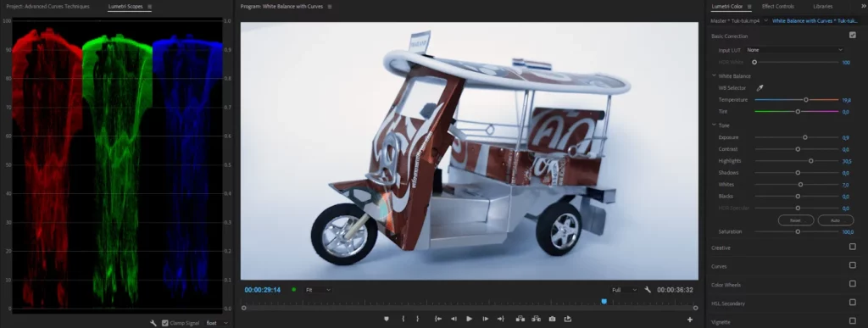Screen dimensions: 868x328
Task: Click the 00:00:29:14 playhead timecode
Action: pos(263,290)
